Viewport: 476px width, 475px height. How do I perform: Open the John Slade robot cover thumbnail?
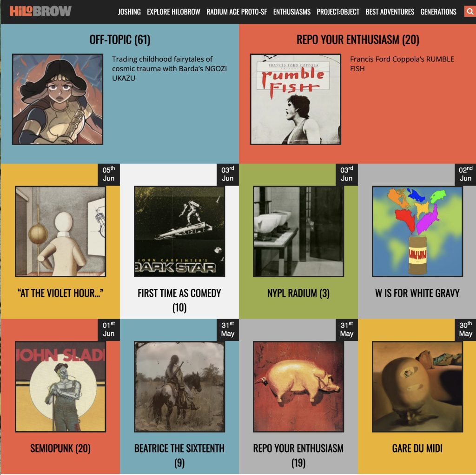tap(60, 387)
